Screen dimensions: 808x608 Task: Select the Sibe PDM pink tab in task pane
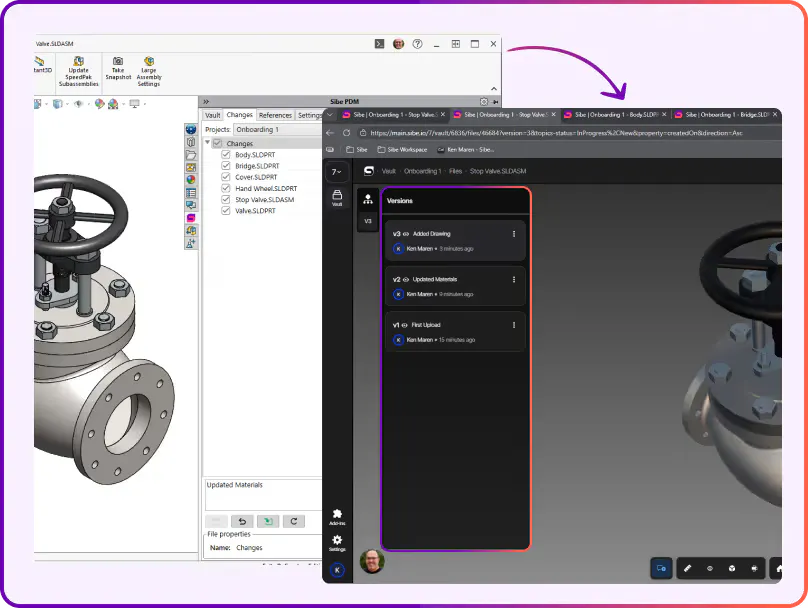191,218
